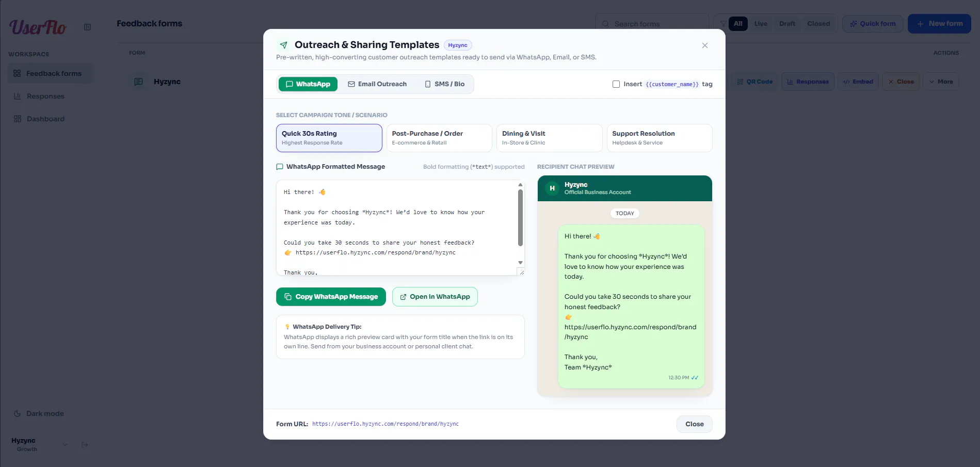Select the Support Resolution scenario
Viewport: 980px width, 467px height.
pyautogui.click(x=660, y=138)
